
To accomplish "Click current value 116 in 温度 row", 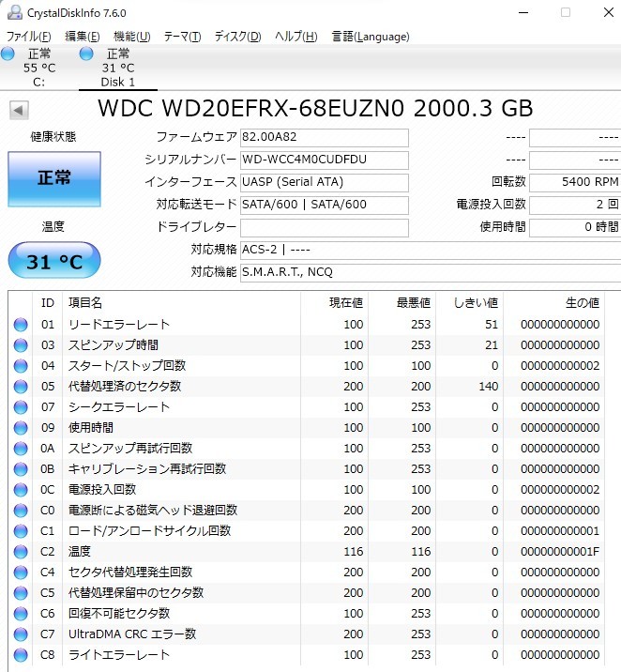I will point(354,551).
